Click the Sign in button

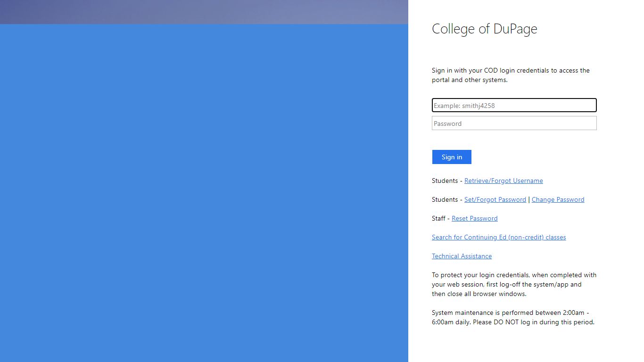point(452,157)
